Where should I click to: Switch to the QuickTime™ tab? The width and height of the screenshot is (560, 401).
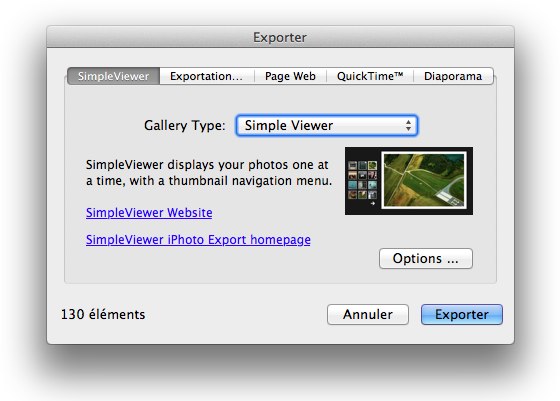[370, 76]
